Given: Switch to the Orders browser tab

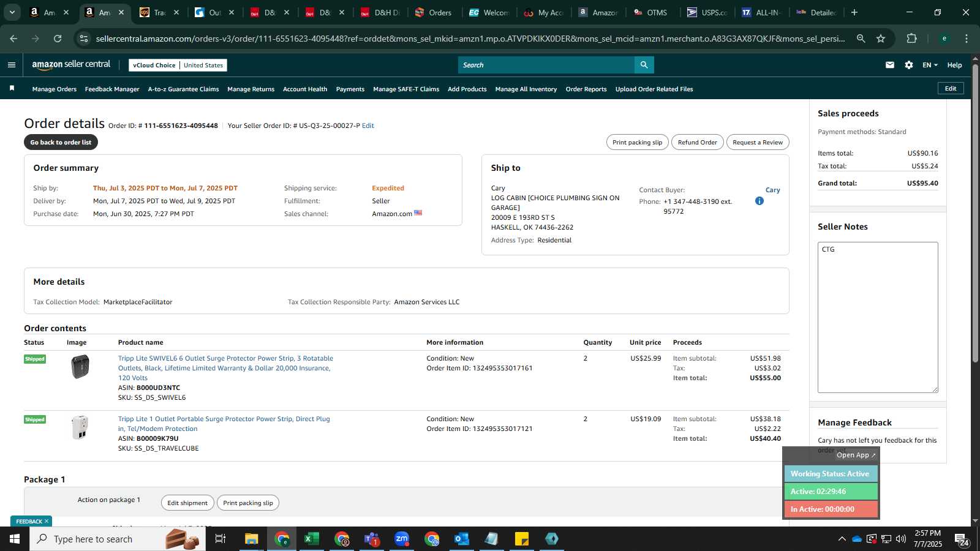Looking at the screenshot, I should pyautogui.click(x=434, y=12).
